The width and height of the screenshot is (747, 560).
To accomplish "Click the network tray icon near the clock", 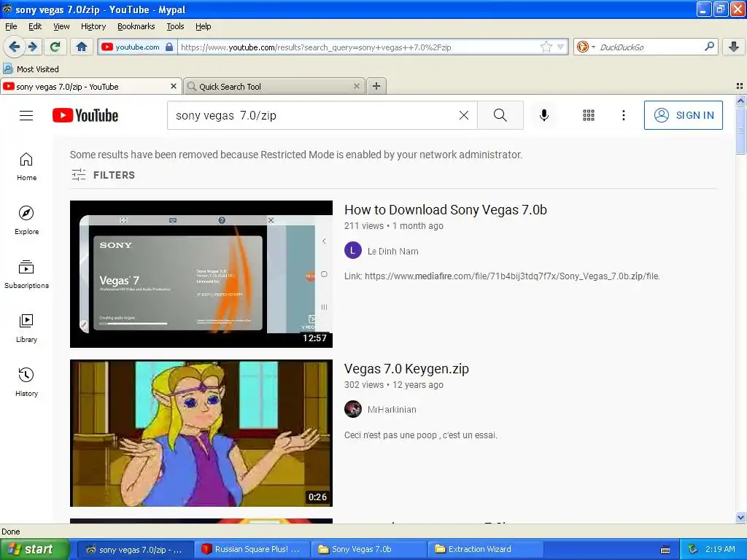I will (x=693, y=549).
